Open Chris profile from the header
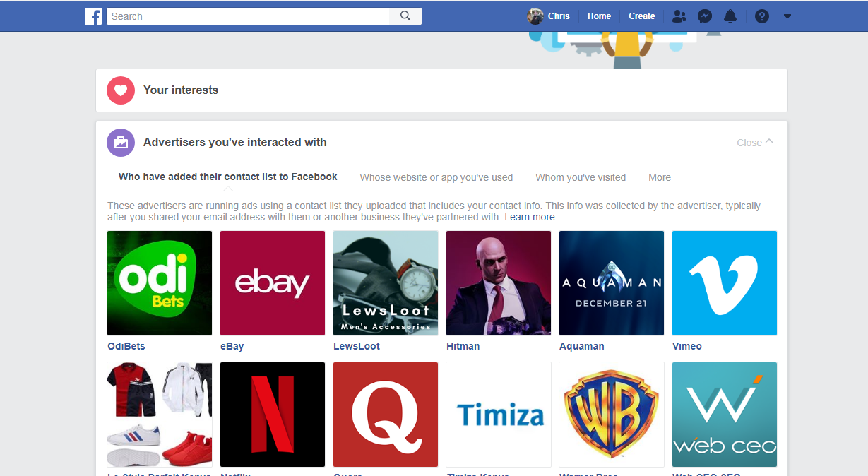This screenshot has width=868, height=476. pos(549,16)
